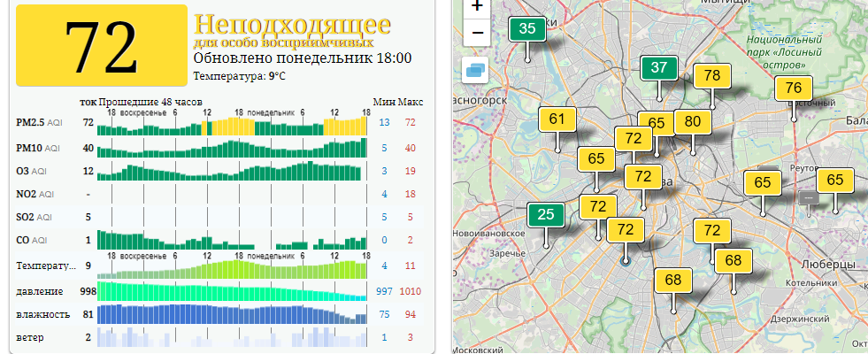Select the green 35 station marker
The height and width of the screenshot is (354, 868).
tap(527, 29)
